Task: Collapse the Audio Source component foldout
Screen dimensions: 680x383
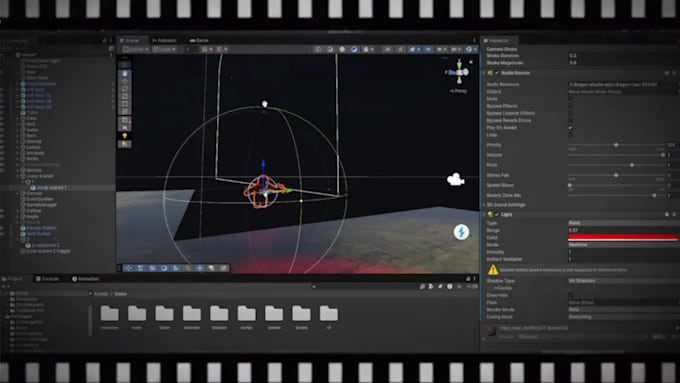Action: 484,73
